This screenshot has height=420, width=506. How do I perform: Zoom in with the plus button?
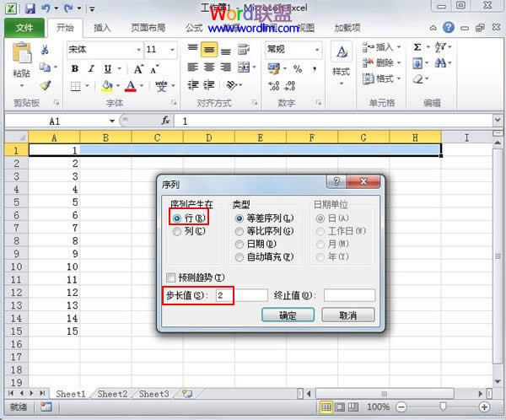(x=484, y=407)
